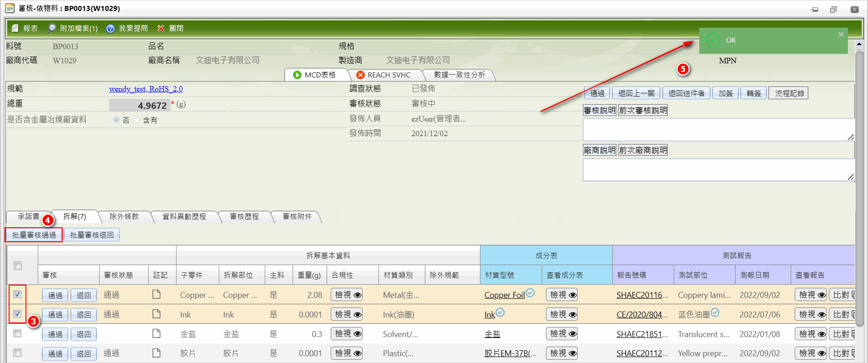Select the 含有 radio button

pyautogui.click(x=136, y=119)
